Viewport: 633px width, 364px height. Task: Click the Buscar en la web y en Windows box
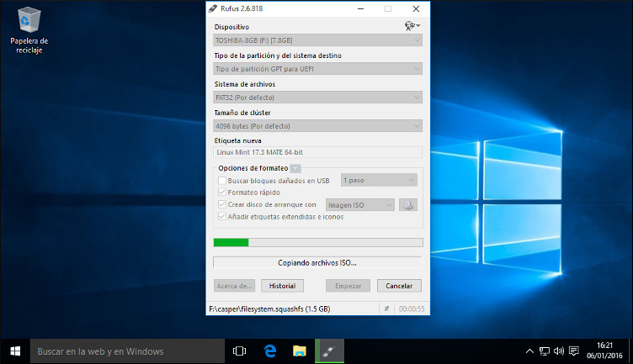128,351
